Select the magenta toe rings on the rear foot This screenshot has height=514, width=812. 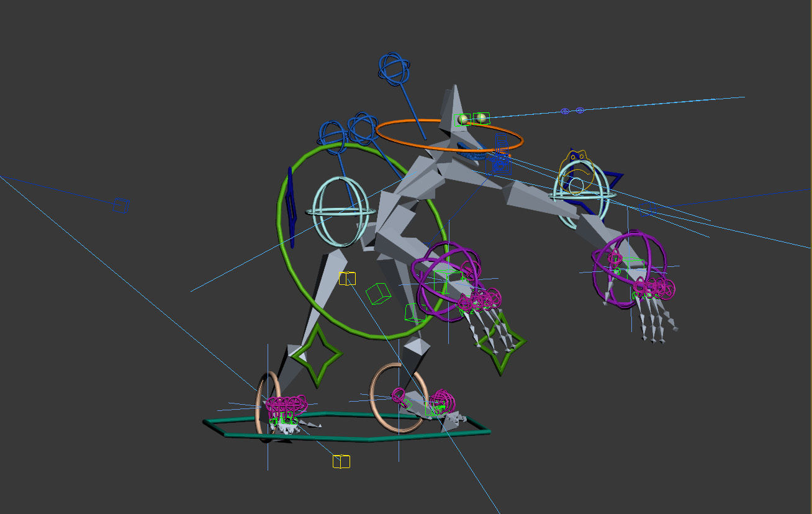286,405
